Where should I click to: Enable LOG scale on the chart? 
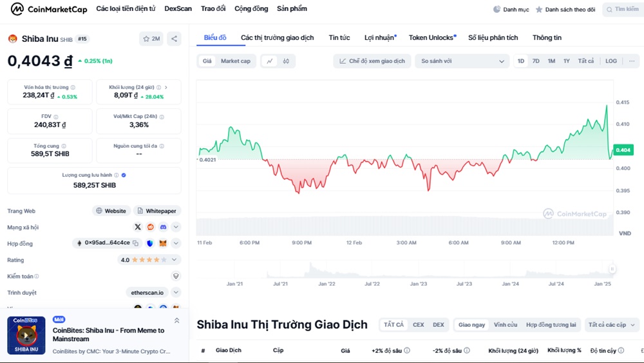pyautogui.click(x=611, y=61)
